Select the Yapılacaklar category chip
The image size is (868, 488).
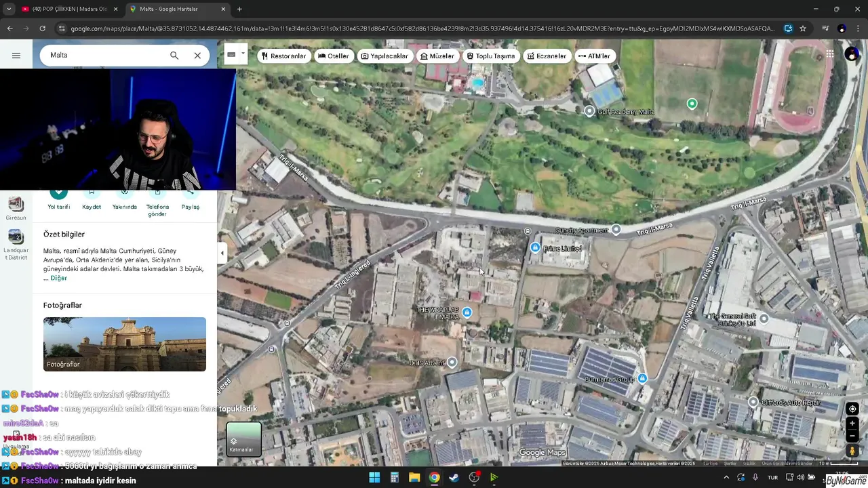point(384,56)
